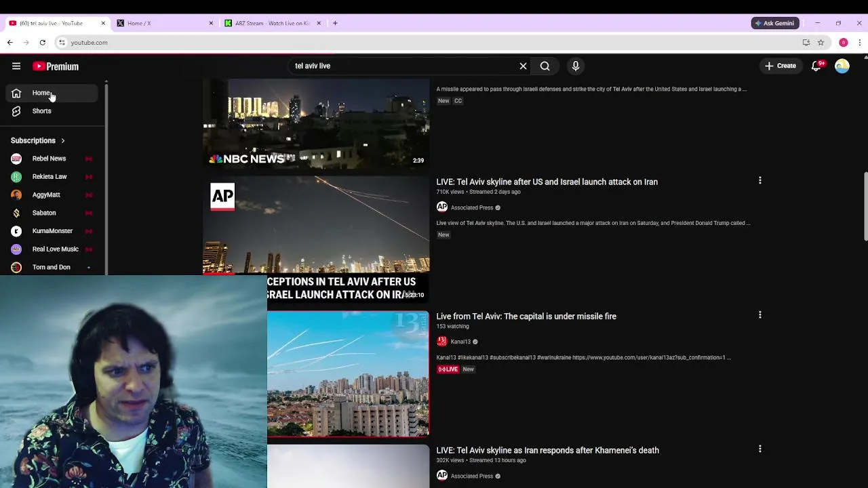Open the account avatar menu
Screen dimensions: 868x488
click(842, 66)
